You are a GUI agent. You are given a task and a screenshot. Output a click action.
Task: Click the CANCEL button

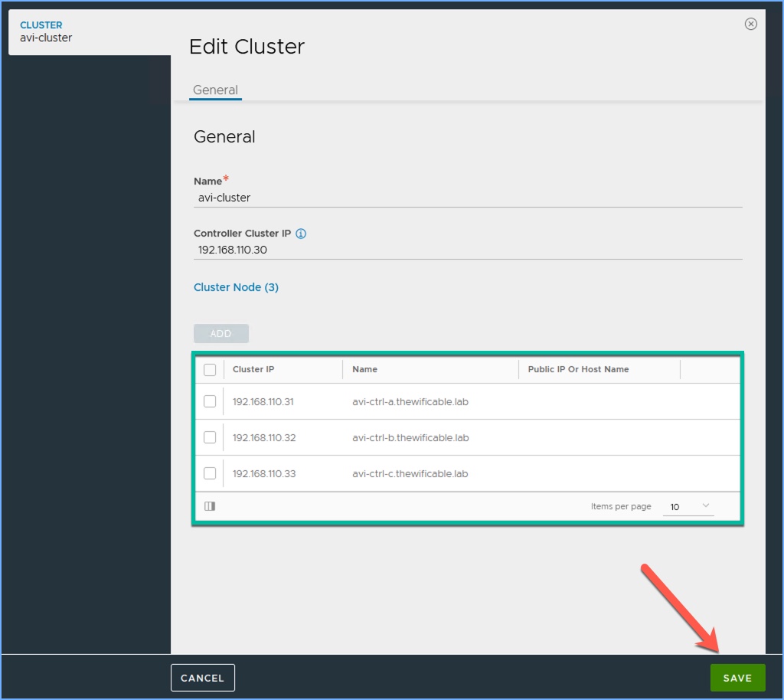point(202,678)
